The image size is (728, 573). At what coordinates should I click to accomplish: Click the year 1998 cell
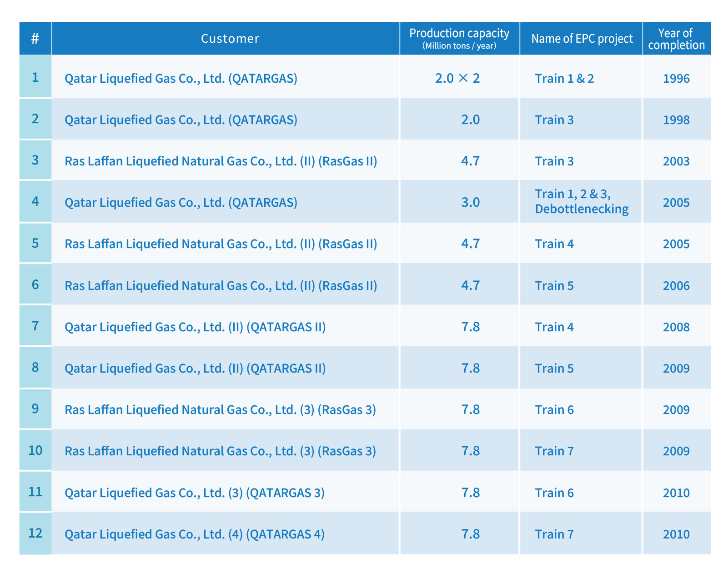coord(677,120)
